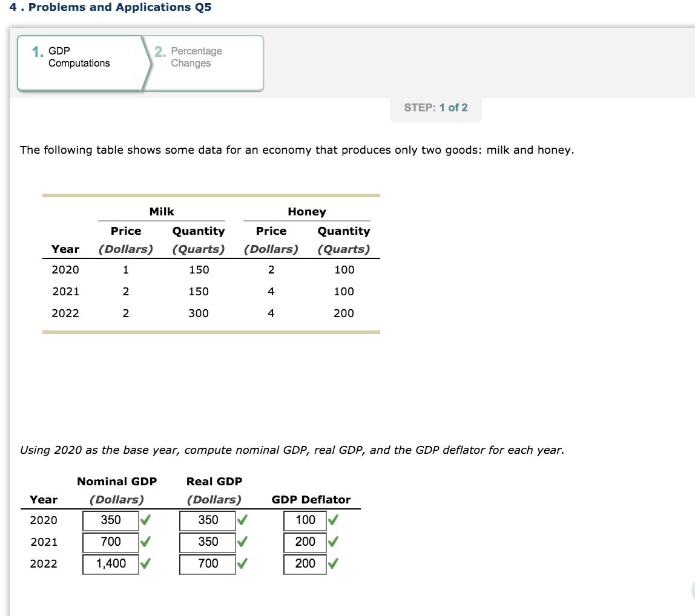Click the checkmark beside 2022 Real GDP
Viewport: 695px width, 616px height.
(243, 564)
